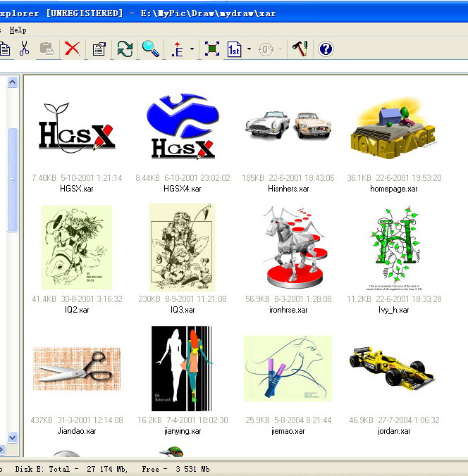Image resolution: width=468 pixels, height=476 pixels.
Task: Open options via hammer tools icon
Action: pyautogui.click(x=300, y=49)
